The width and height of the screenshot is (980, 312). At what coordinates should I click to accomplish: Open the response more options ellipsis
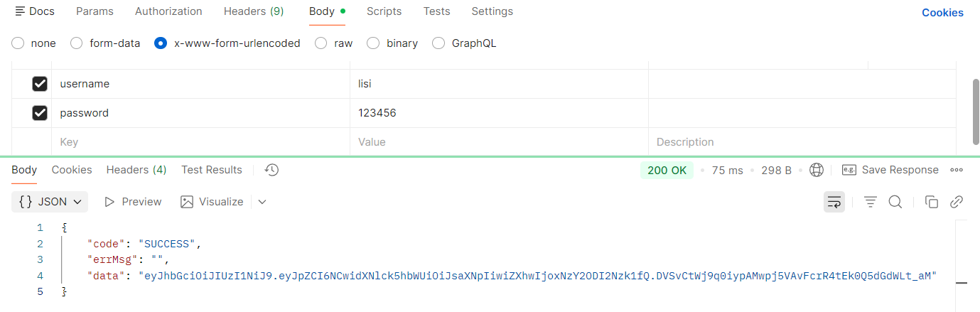coord(957,170)
